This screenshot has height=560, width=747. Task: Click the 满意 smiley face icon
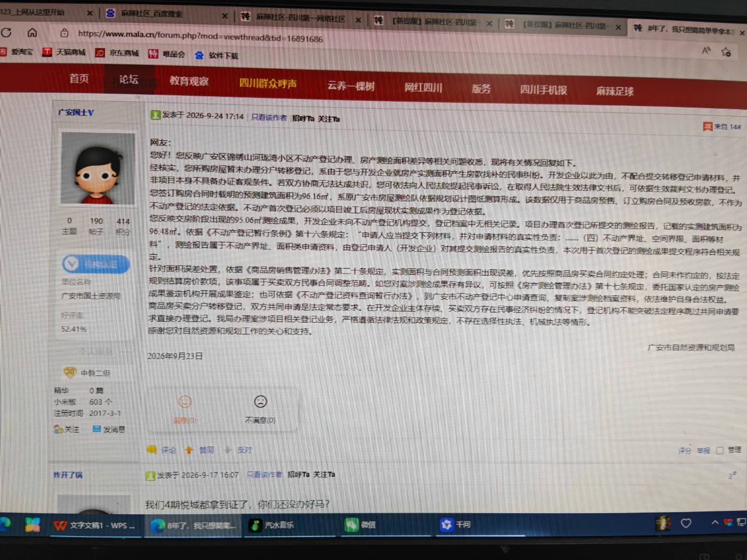click(x=185, y=402)
